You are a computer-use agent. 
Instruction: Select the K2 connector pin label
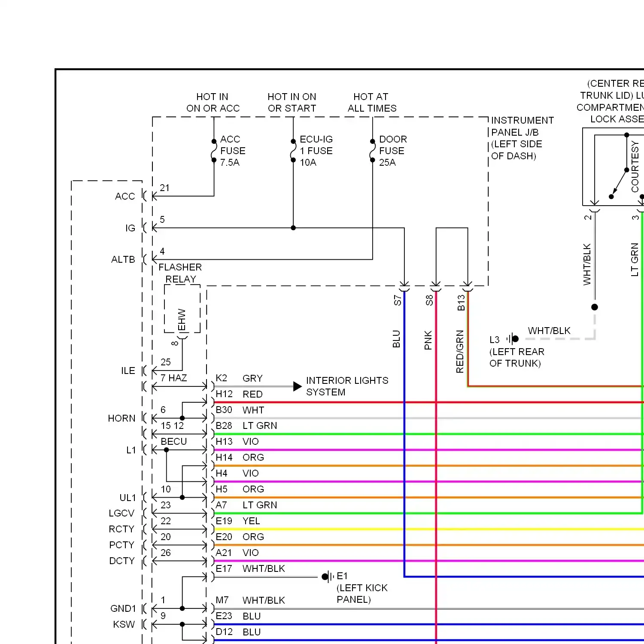[x=221, y=378]
